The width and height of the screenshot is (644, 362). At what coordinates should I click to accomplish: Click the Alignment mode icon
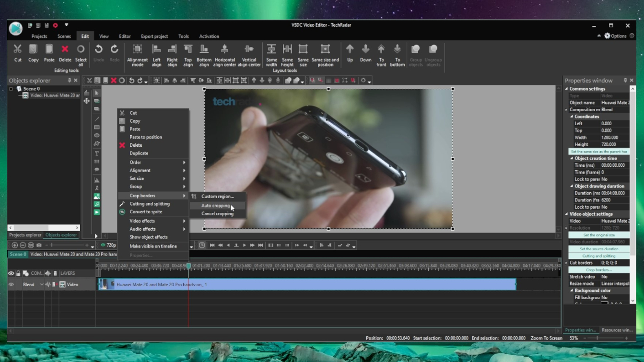(137, 49)
